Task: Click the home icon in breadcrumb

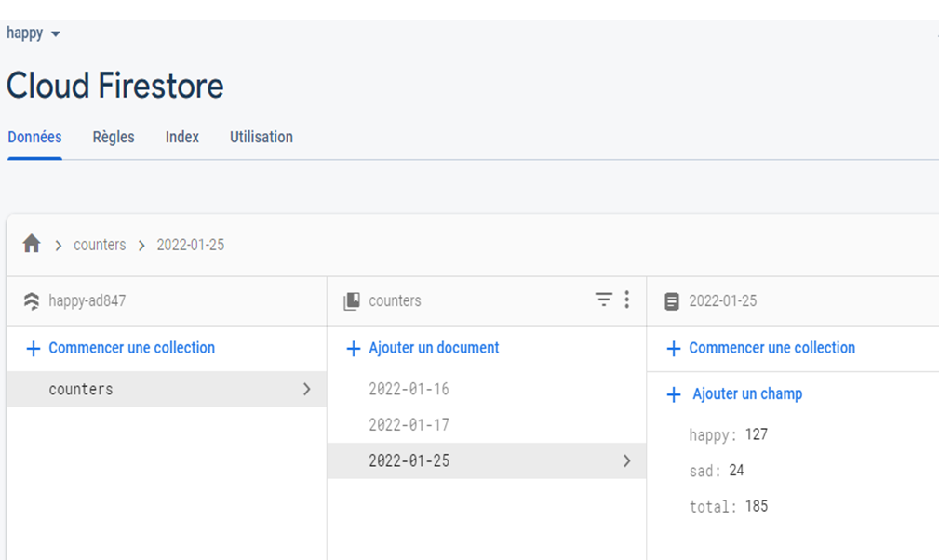Action: pyautogui.click(x=32, y=245)
